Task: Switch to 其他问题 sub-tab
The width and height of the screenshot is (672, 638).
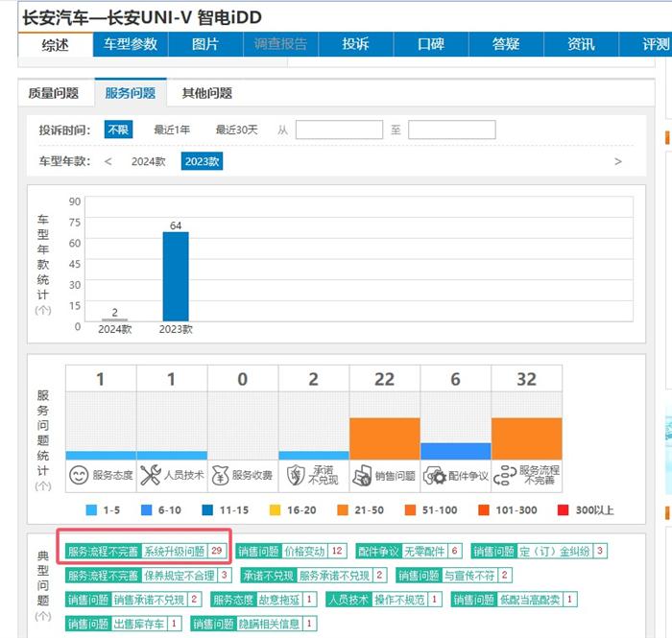Action: (207, 93)
